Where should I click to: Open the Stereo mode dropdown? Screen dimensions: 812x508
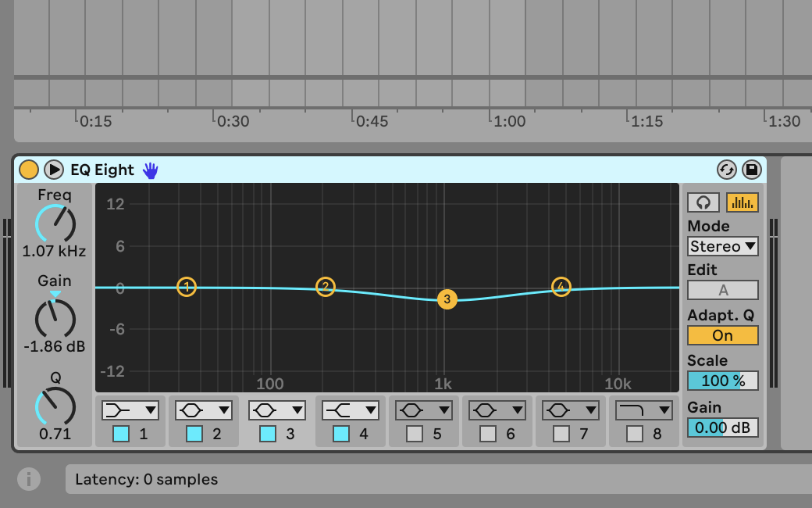723,246
